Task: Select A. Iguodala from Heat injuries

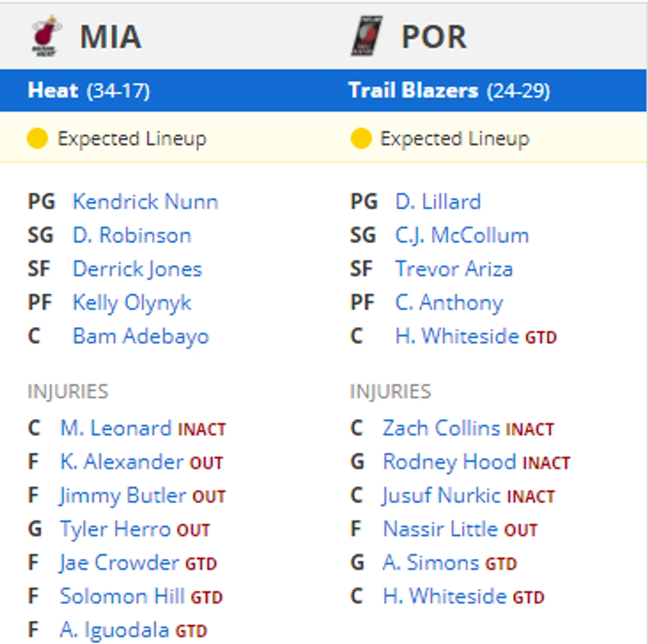Action: tap(115, 630)
